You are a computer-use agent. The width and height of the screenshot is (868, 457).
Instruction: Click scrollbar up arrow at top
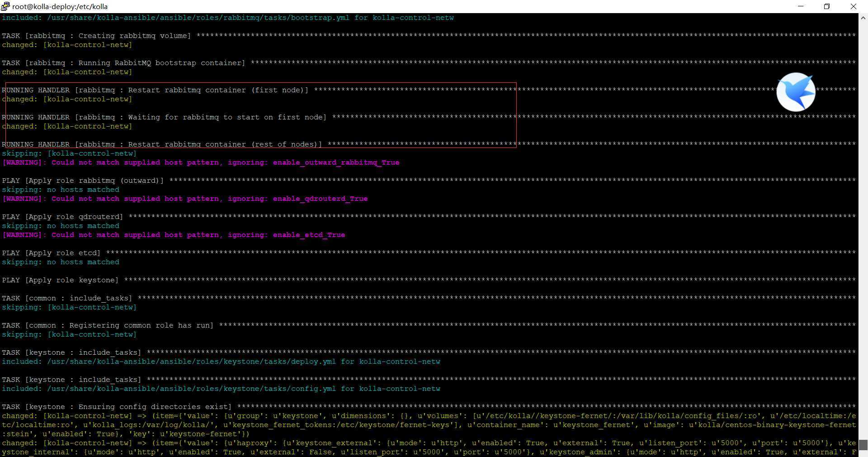pos(863,18)
